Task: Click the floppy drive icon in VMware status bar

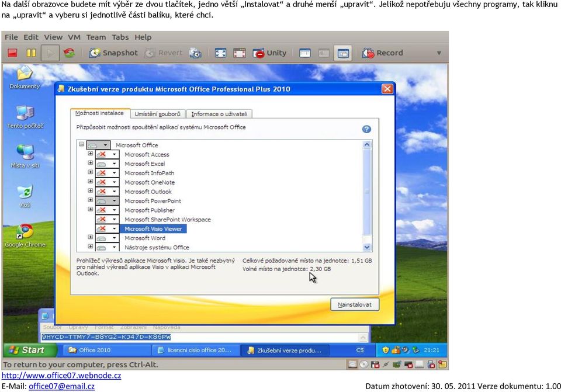Action: pos(375,365)
